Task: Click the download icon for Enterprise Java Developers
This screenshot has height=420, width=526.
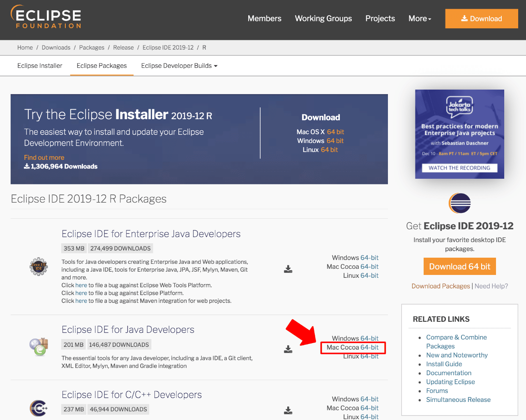Action: 288,269
